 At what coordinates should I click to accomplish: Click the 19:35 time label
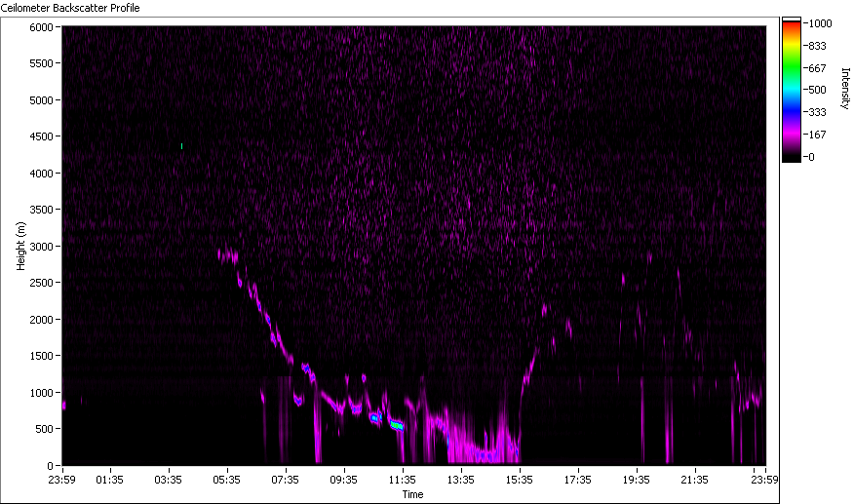637,480
